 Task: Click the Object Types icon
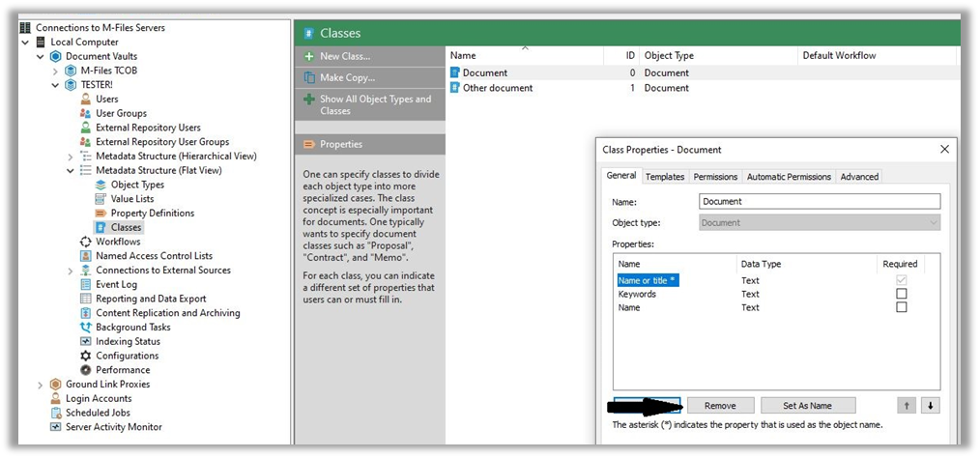[x=101, y=185]
